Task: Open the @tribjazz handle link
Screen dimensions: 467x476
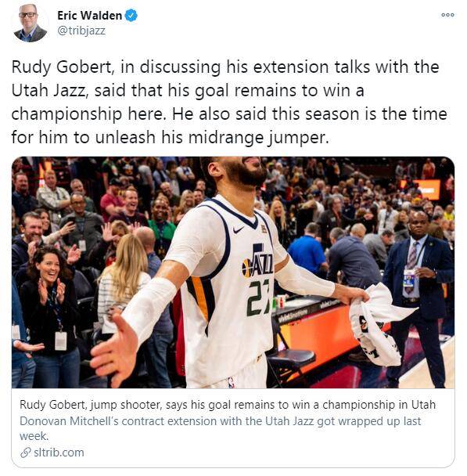Action: click(x=81, y=31)
